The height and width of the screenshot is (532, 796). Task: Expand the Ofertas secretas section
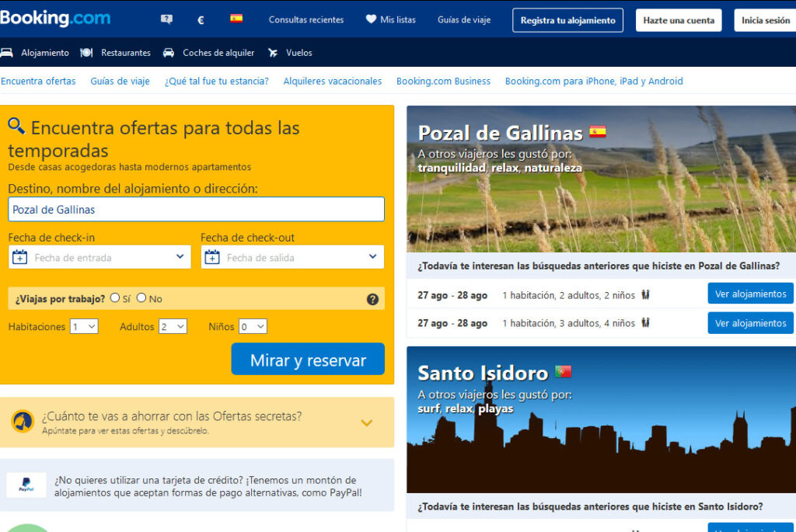366,422
